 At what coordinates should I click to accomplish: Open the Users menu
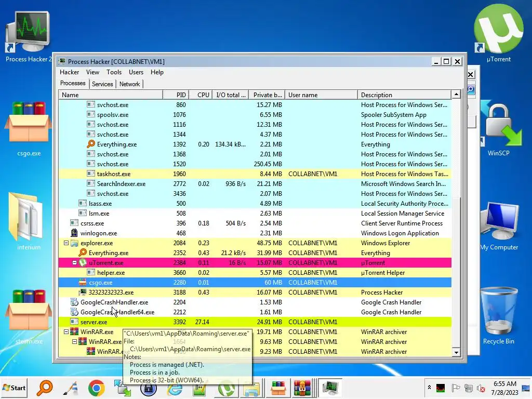136,72
